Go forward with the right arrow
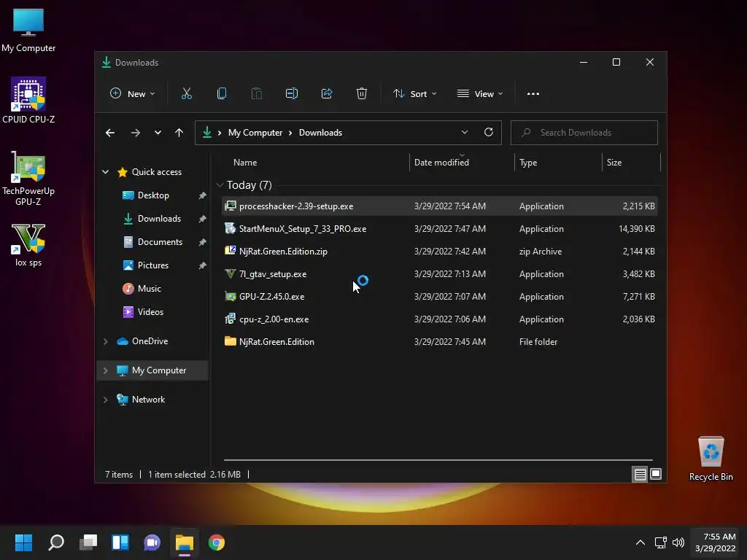This screenshot has width=747, height=560. point(135,133)
